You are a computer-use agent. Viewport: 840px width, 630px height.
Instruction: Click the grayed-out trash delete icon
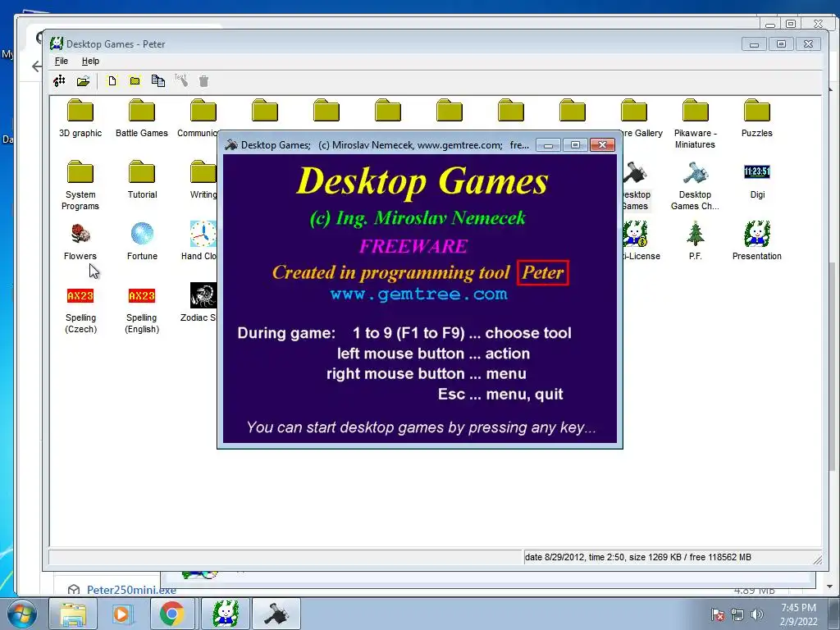pyautogui.click(x=203, y=81)
